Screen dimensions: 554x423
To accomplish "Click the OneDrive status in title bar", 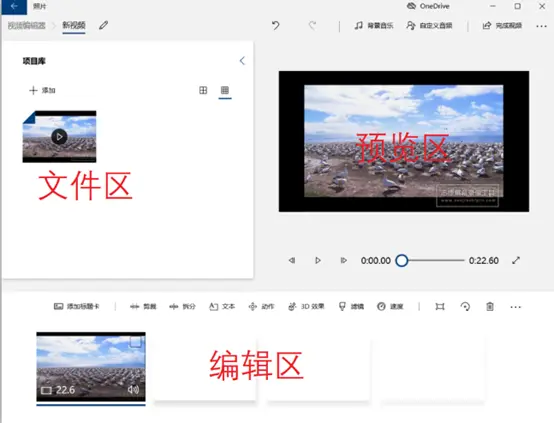I will (428, 6).
